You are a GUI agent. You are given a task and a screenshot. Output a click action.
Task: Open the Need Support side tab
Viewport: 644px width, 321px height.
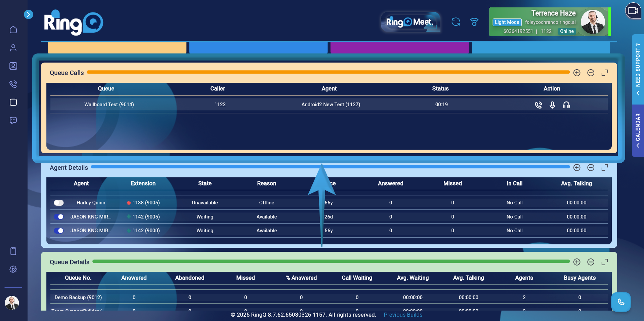(x=638, y=69)
